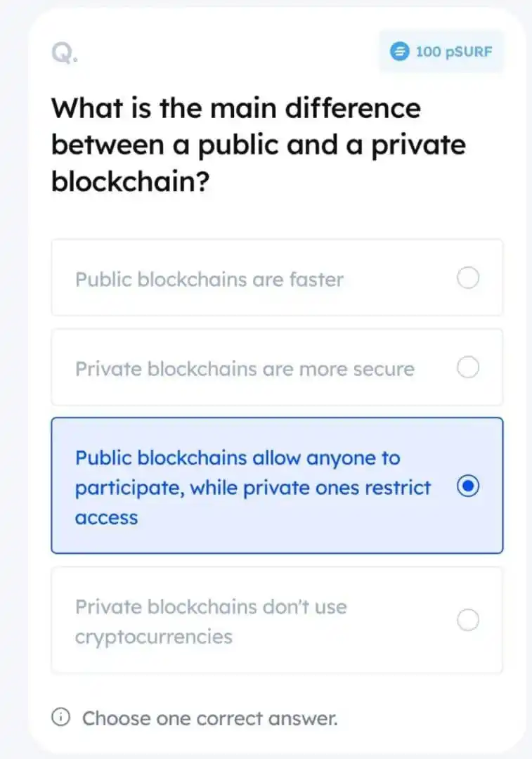532x759 pixels.
Task: Select radio for "Public blockchains are faster"
Action: [468, 278]
